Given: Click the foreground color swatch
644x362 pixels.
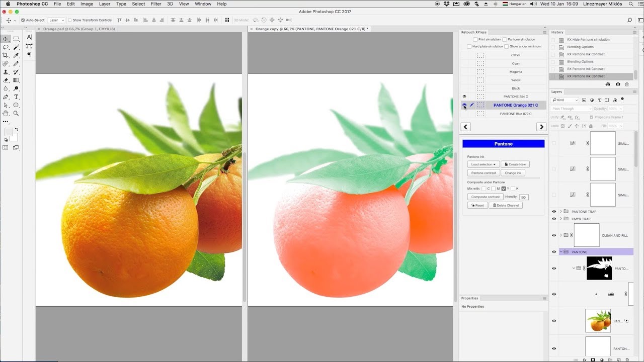Looking at the screenshot, I should (x=8, y=132).
